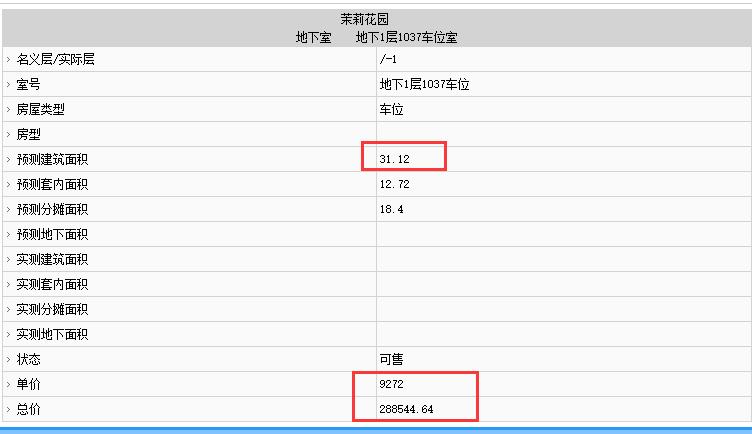
Task: Click the value /-1
Action: [388, 59]
